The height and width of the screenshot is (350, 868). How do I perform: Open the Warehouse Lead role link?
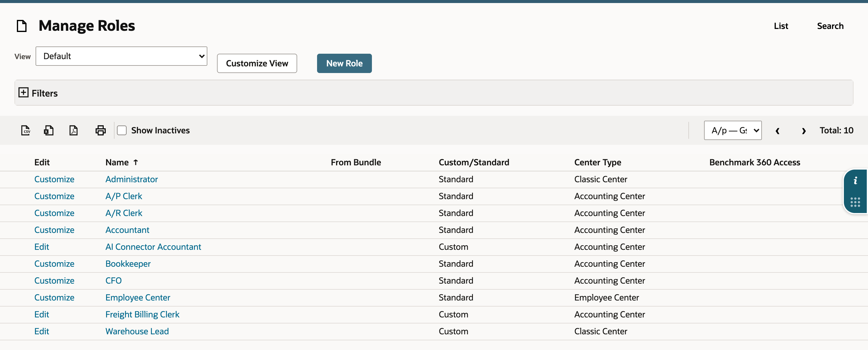(137, 331)
